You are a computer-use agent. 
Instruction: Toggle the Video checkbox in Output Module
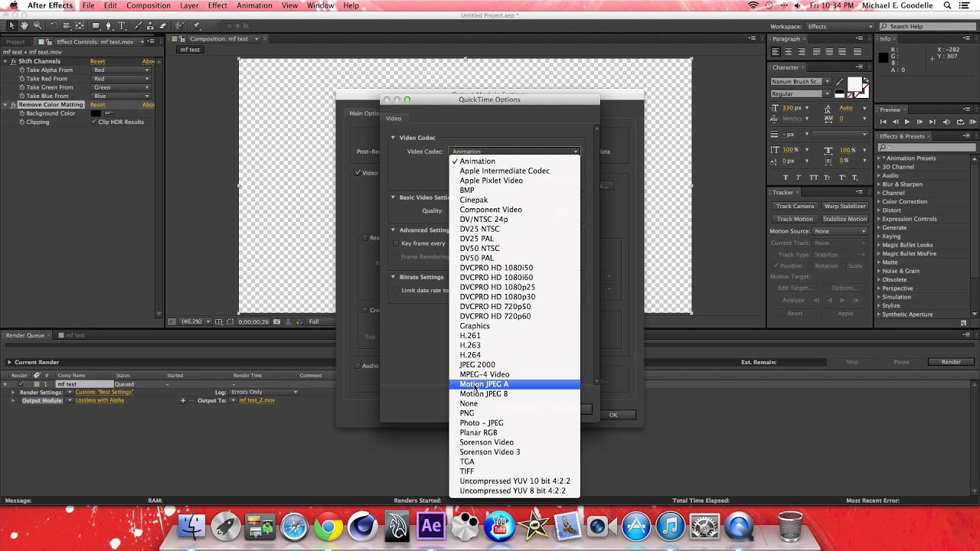358,173
